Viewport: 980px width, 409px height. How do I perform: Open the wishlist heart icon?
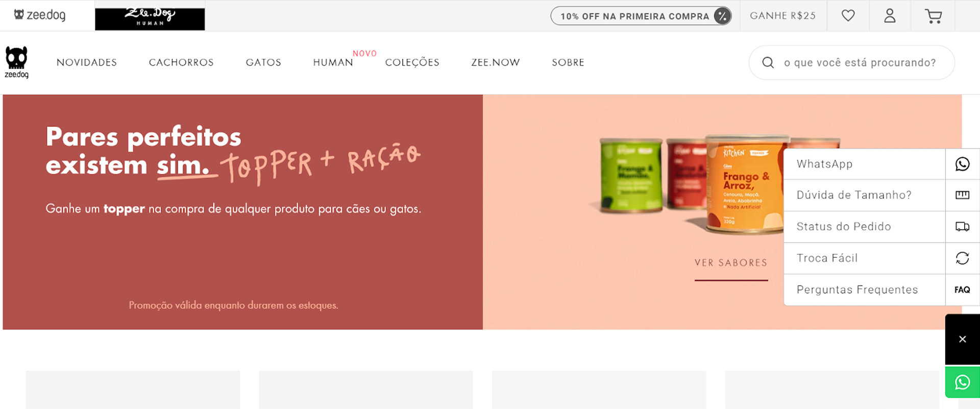(x=848, y=16)
